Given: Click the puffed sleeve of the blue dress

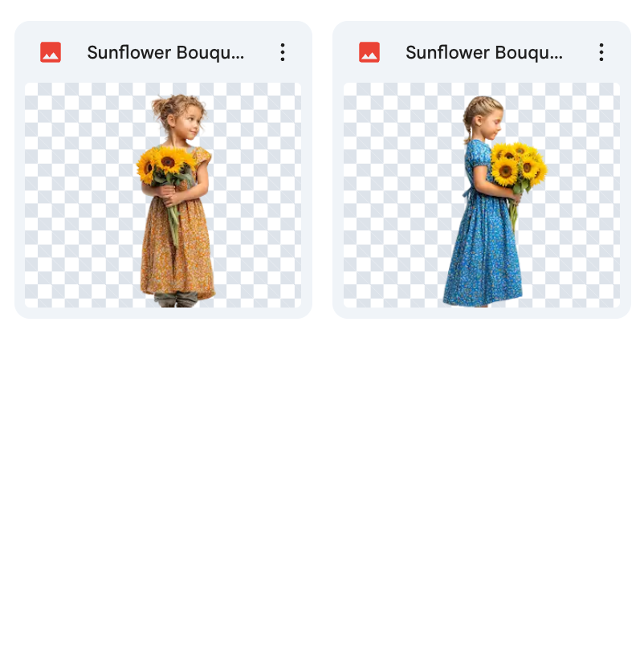Looking at the screenshot, I should 481,158.
